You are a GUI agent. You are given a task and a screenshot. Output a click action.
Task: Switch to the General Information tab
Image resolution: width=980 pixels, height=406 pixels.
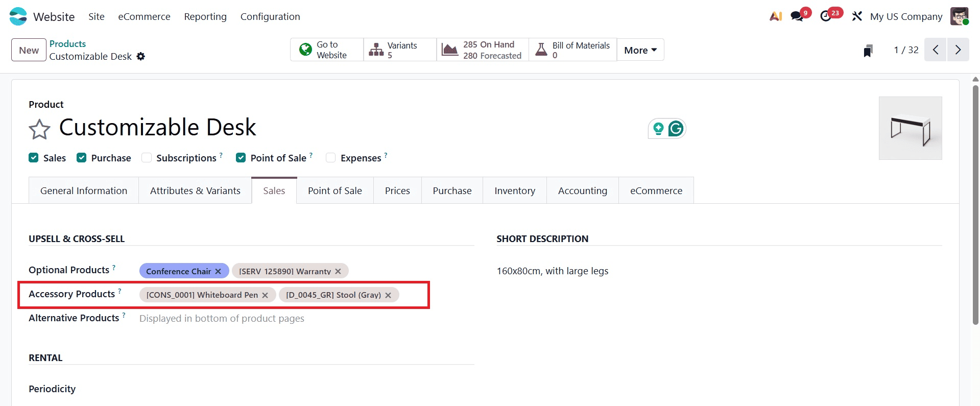click(84, 190)
